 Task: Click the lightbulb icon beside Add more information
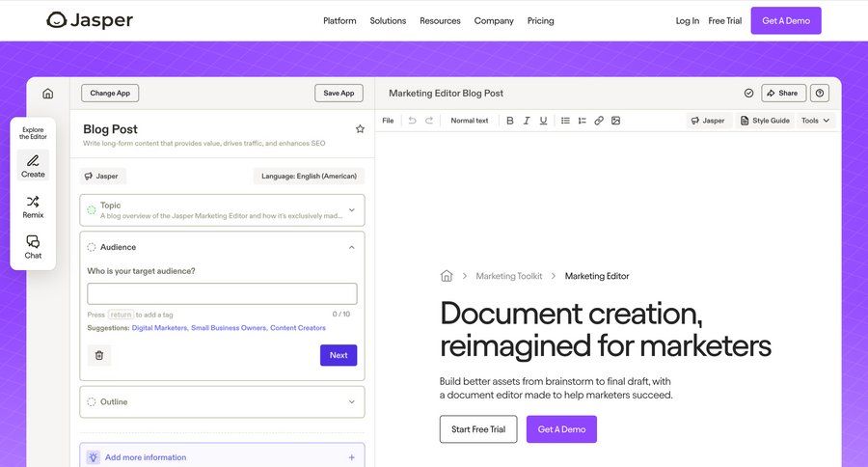[93, 457]
